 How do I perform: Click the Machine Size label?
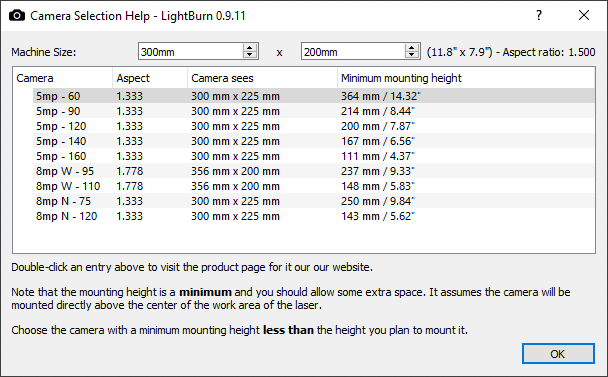[44, 52]
